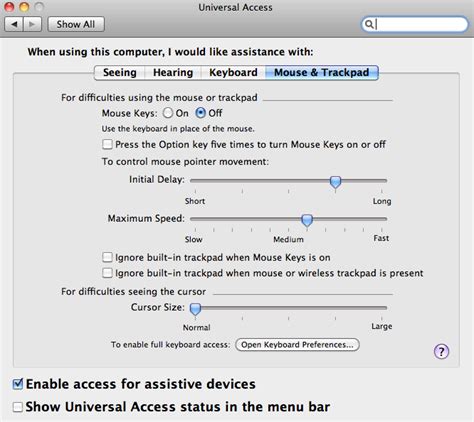The width and height of the screenshot is (474, 422).
Task: Select the Mouse Keys Off radio button
Action: pyautogui.click(x=200, y=113)
